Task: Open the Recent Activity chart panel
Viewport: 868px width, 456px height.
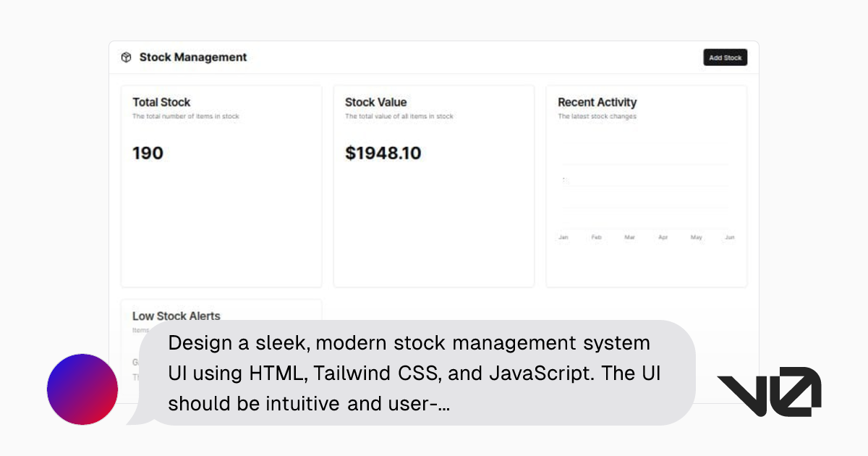Action: point(646,185)
